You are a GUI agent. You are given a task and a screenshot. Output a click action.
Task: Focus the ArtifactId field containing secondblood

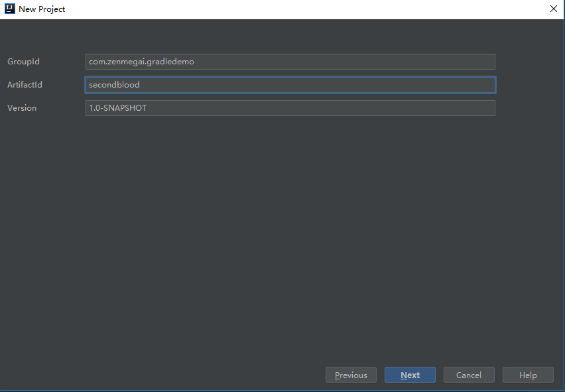[290, 85]
